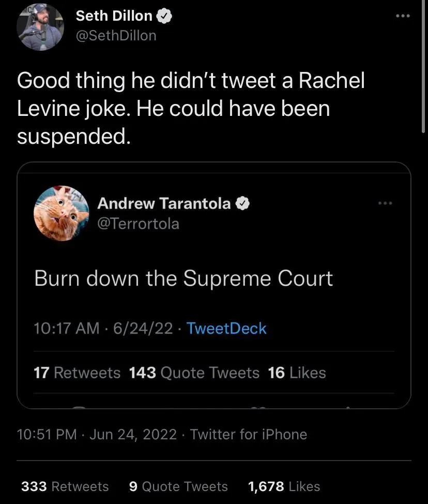Click the verified badge next to Seth Dillon
Viewport: 428px width, 504px height.
point(164,17)
